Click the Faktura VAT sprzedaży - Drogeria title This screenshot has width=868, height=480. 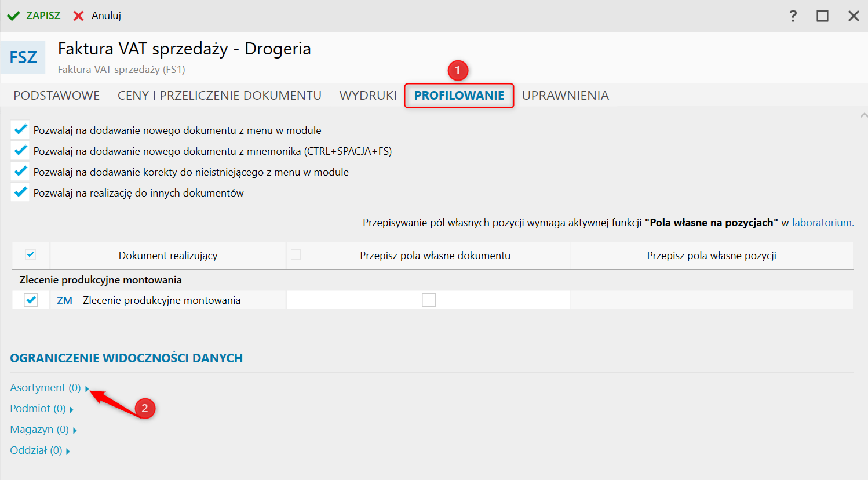click(x=184, y=49)
